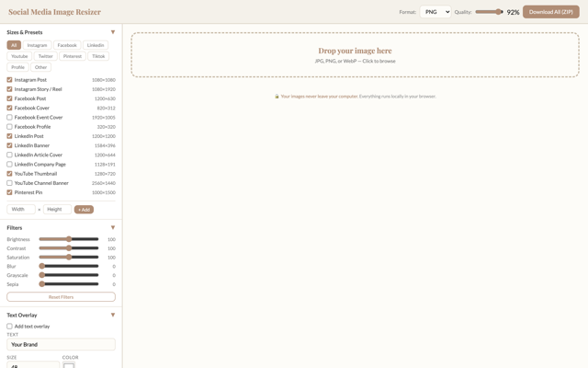588x368 pixels.
Task: Switch to the Youtube preset filter
Action: pyautogui.click(x=19, y=56)
